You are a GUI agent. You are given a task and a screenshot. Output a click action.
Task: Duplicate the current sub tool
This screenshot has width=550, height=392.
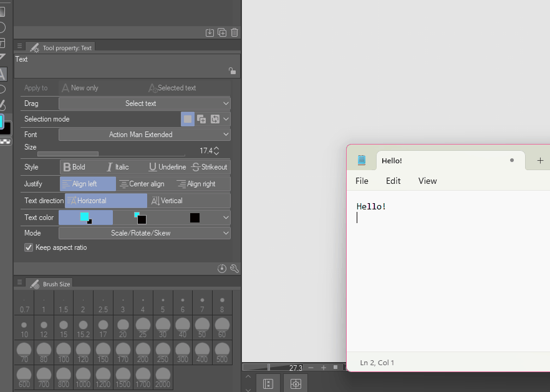pos(222,32)
